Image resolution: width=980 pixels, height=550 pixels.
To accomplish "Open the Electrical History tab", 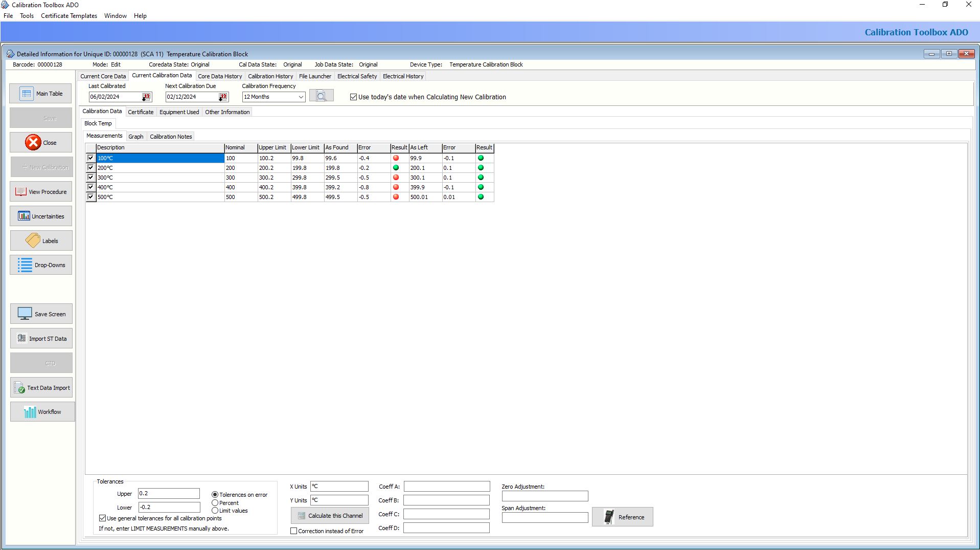I will [x=403, y=76].
